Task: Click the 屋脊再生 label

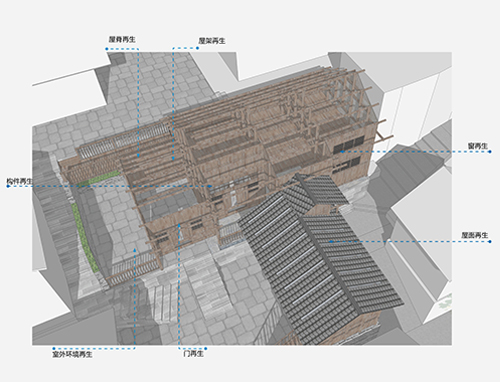Action: tap(122, 39)
